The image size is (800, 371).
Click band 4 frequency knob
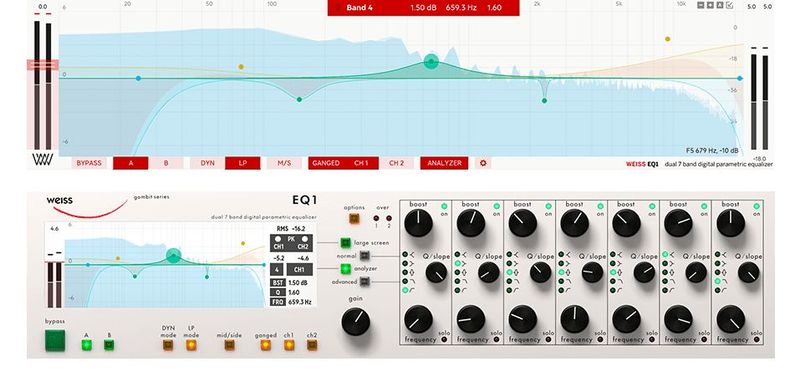coord(574,319)
